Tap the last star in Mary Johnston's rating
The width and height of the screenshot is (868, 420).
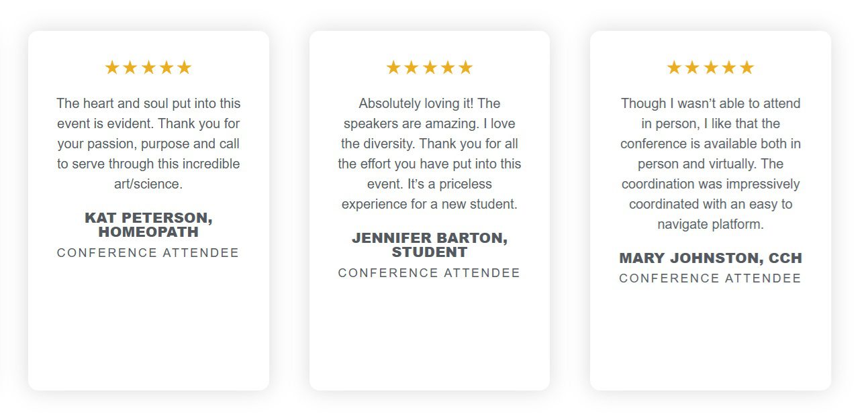click(x=746, y=68)
